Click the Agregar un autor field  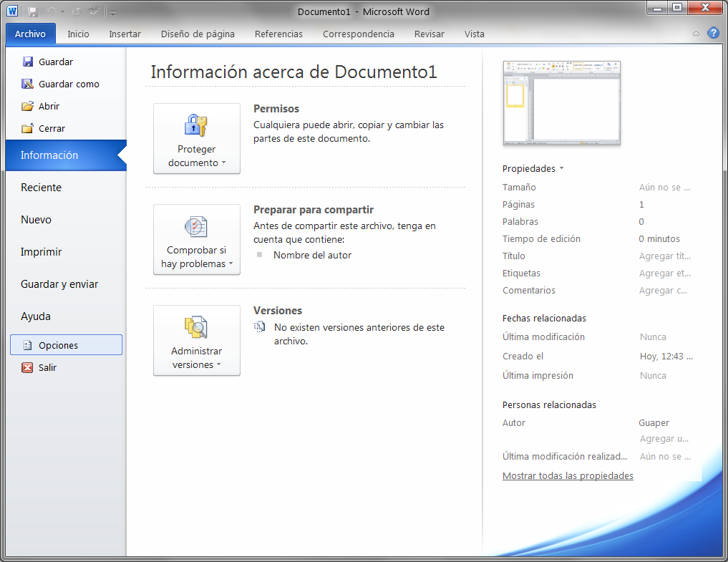pos(664,438)
